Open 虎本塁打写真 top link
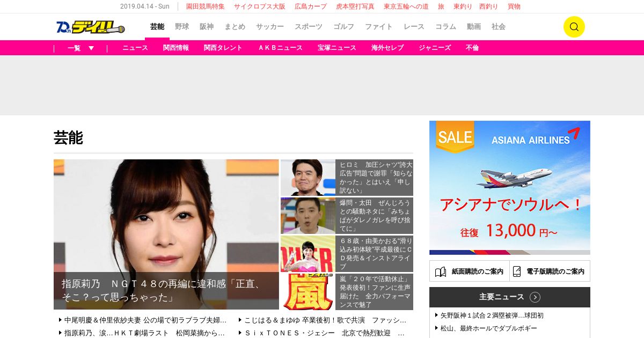This screenshot has height=338, width=644. [355, 6]
